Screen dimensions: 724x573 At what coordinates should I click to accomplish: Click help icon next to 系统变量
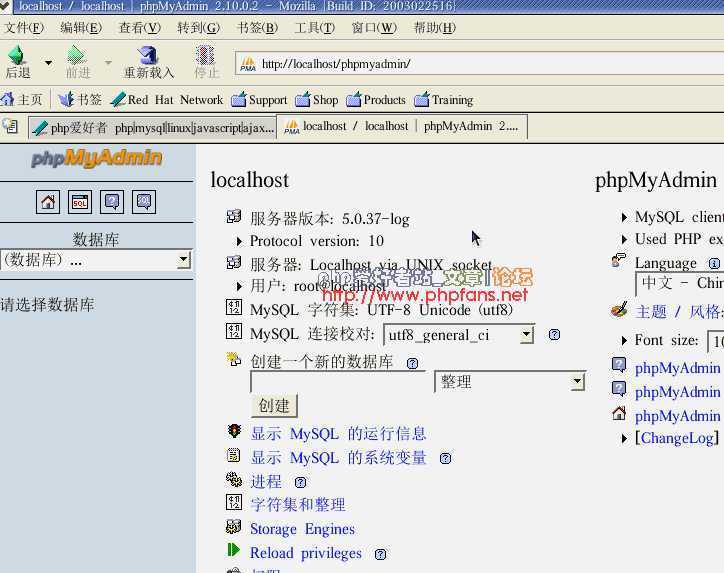coord(445,458)
